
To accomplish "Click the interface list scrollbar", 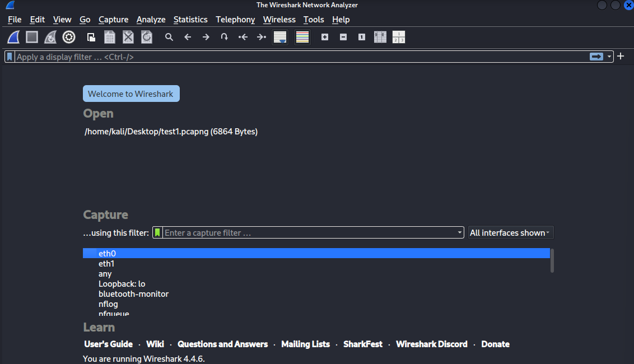I will 552,260.
